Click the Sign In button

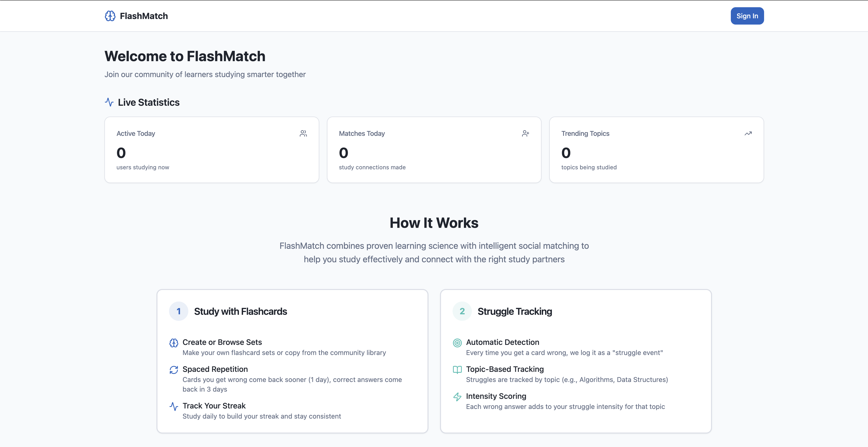click(x=747, y=16)
